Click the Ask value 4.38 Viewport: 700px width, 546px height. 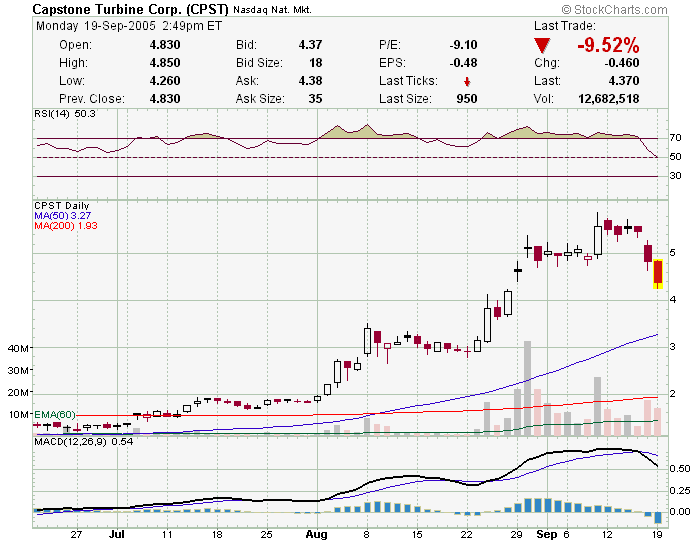coord(310,81)
